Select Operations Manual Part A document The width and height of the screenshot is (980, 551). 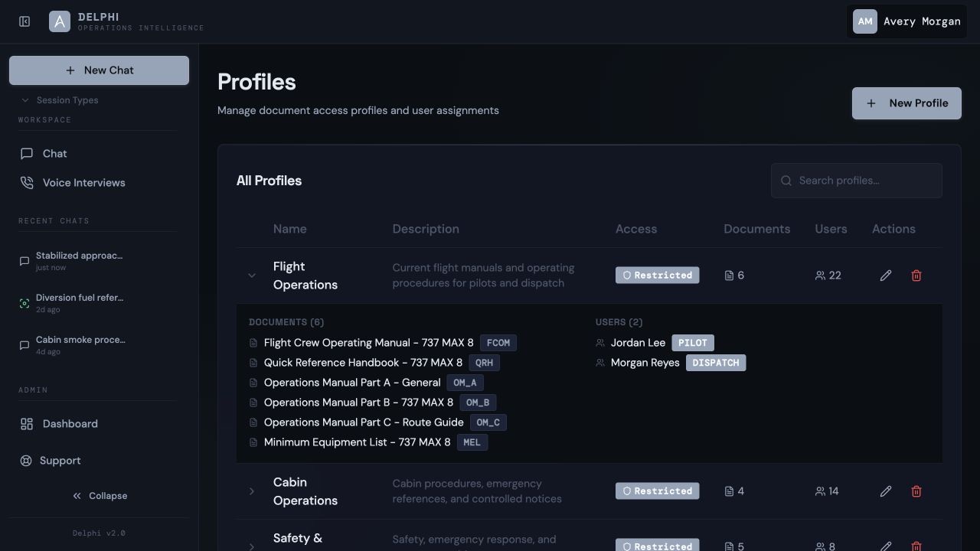[x=352, y=383]
